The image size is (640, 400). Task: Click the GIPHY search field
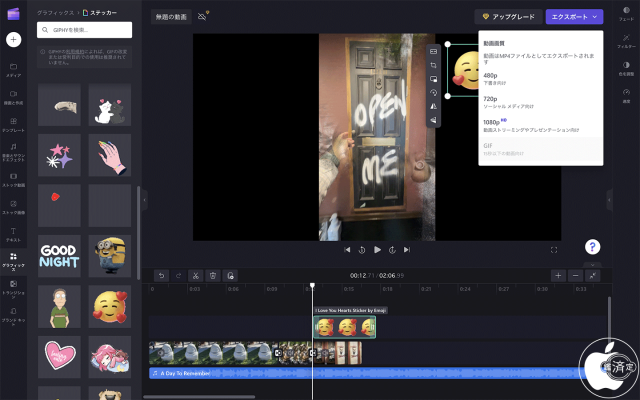point(84,30)
